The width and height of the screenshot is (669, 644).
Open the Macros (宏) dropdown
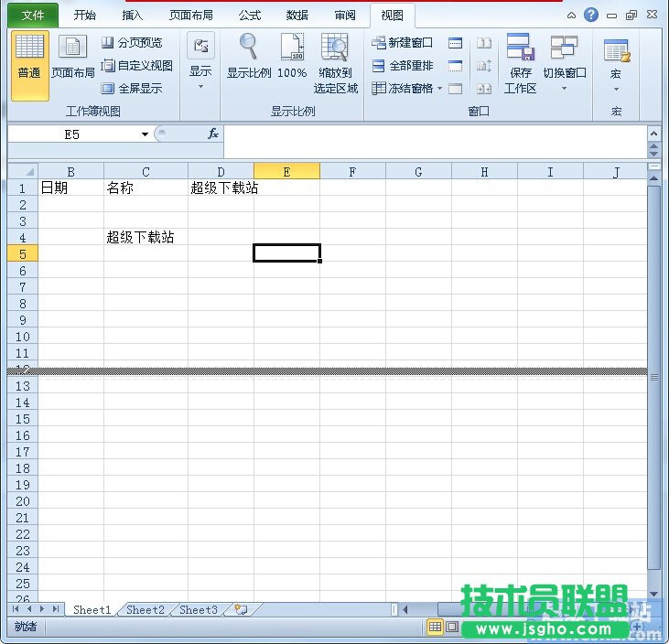tap(616, 64)
